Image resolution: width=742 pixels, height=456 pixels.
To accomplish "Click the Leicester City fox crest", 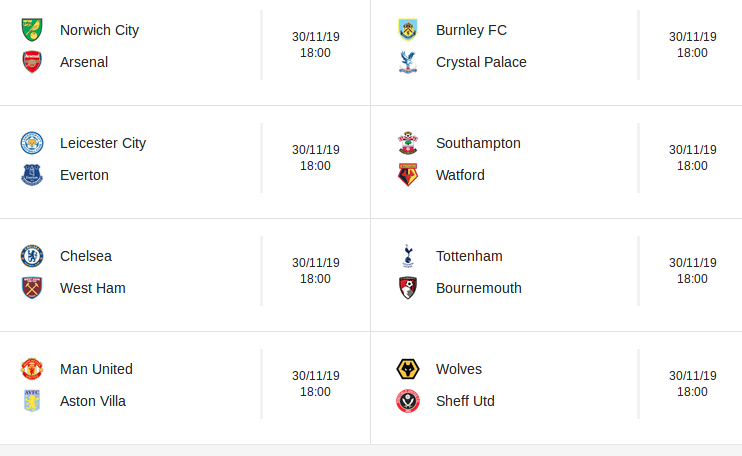I will 32,143.
